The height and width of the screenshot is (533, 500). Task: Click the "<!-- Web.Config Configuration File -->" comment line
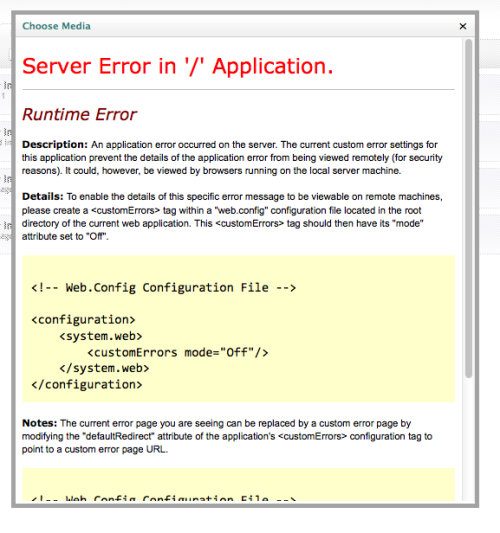(x=163, y=288)
